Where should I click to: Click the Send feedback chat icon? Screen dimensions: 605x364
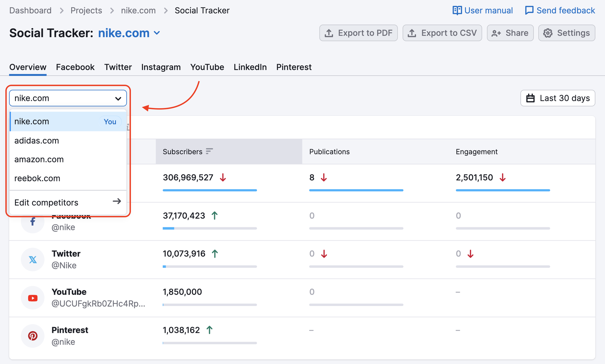529,10
